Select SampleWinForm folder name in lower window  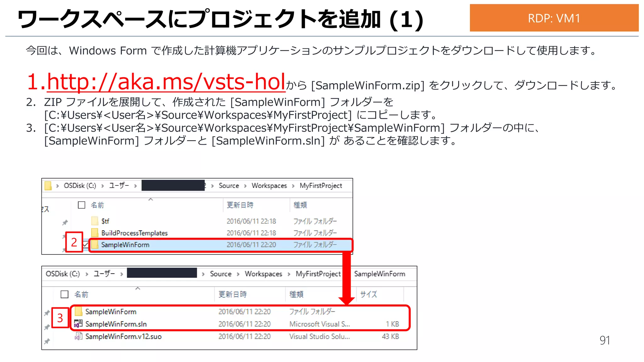(x=111, y=311)
